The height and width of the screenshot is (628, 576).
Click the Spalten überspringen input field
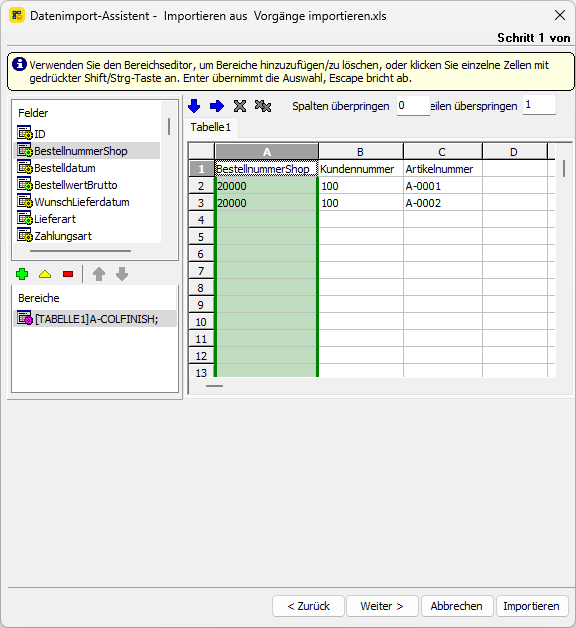click(413, 106)
